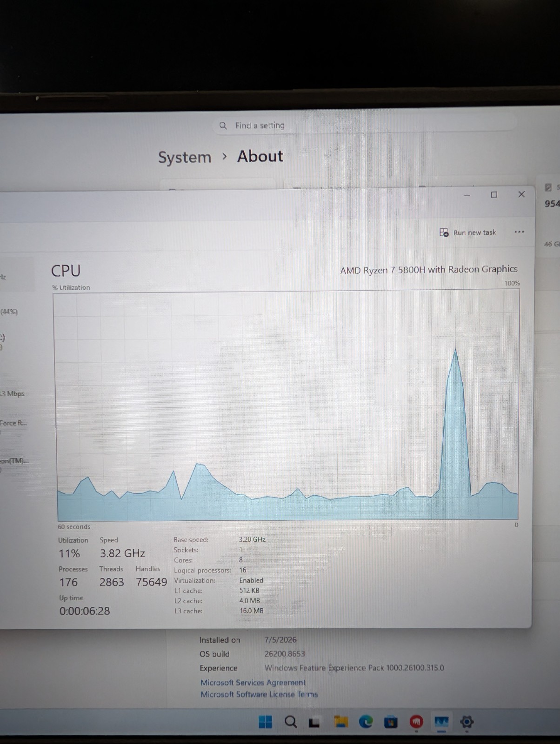Click the 3.82 GHz speed value
The height and width of the screenshot is (744, 560).
[122, 553]
